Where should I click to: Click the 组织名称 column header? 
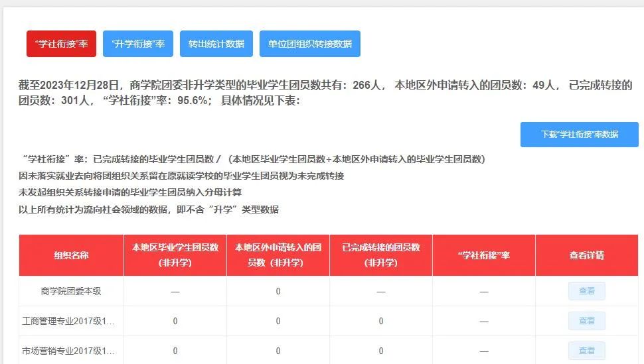tap(71, 255)
